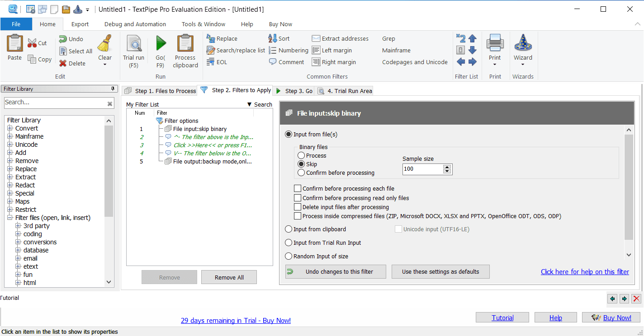Image resolution: width=644 pixels, height=336 pixels.
Task: Select Input from clipboard
Action: tap(289, 229)
